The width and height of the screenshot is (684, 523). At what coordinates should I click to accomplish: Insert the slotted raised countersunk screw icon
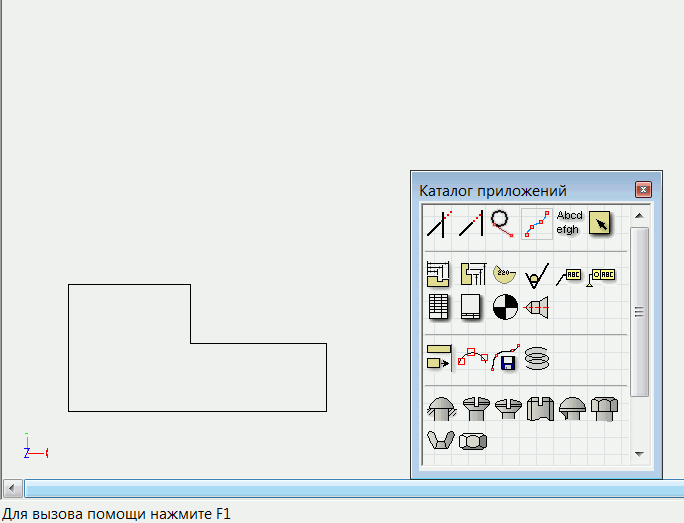click(x=508, y=409)
